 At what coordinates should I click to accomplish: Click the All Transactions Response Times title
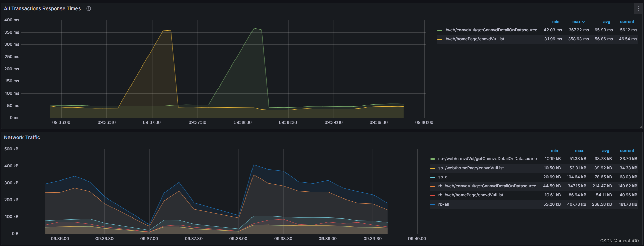click(x=42, y=8)
